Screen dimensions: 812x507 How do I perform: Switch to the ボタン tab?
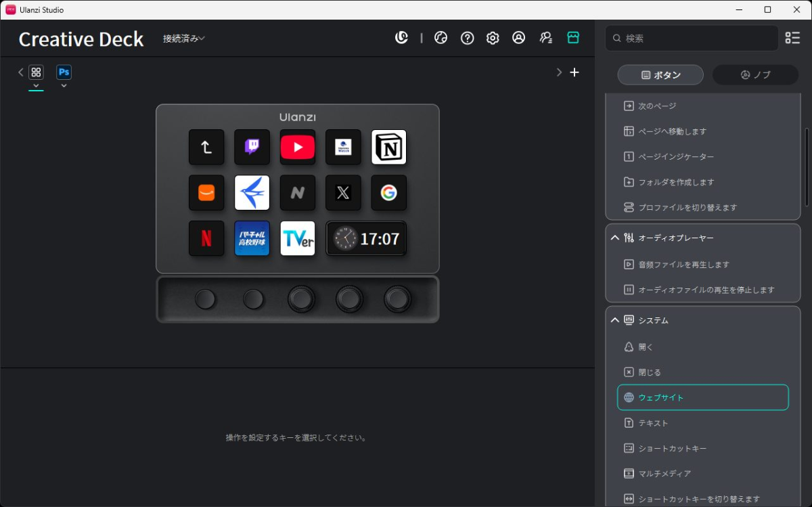pos(660,75)
